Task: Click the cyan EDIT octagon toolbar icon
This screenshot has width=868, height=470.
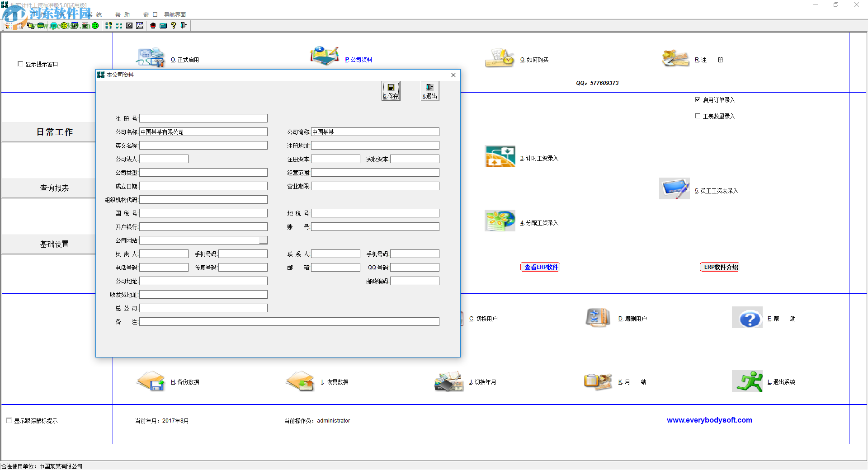Action: pos(54,26)
